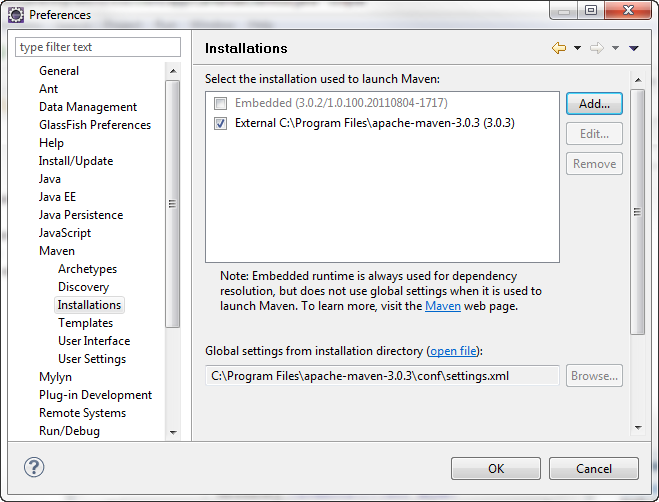The width and height of the screenshot is (659, 502).
Task: Open Maven Archetypes page
Action: [87, 269]
